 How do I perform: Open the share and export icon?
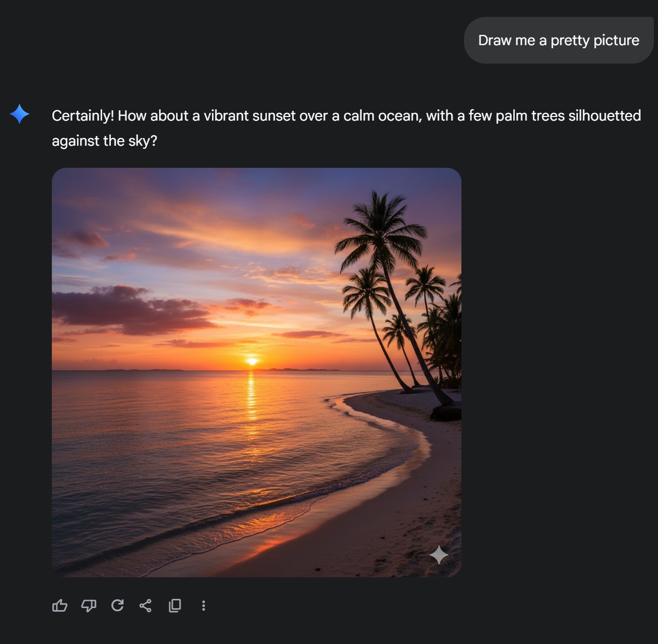coord(146,606)
